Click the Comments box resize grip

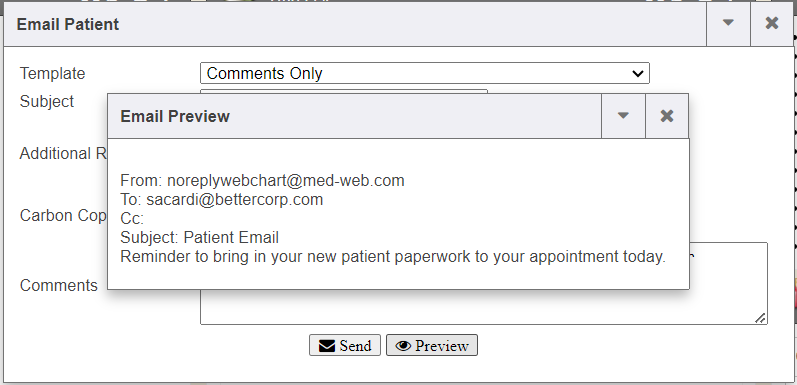760,318
